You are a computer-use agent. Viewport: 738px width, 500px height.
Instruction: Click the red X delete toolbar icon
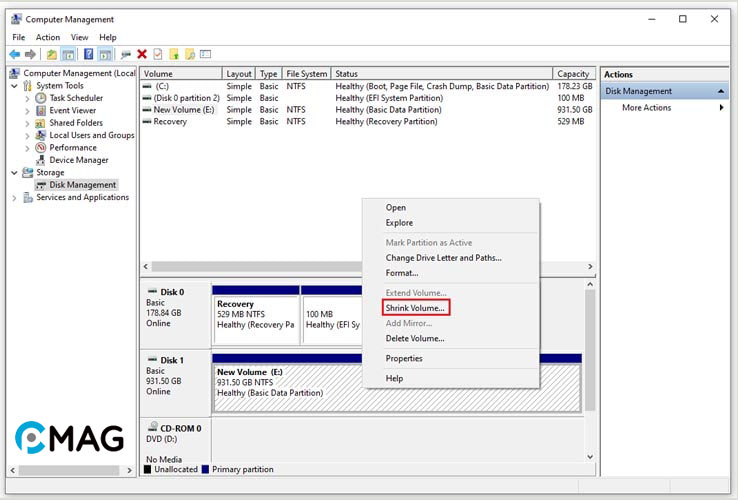tap(142, 54)
